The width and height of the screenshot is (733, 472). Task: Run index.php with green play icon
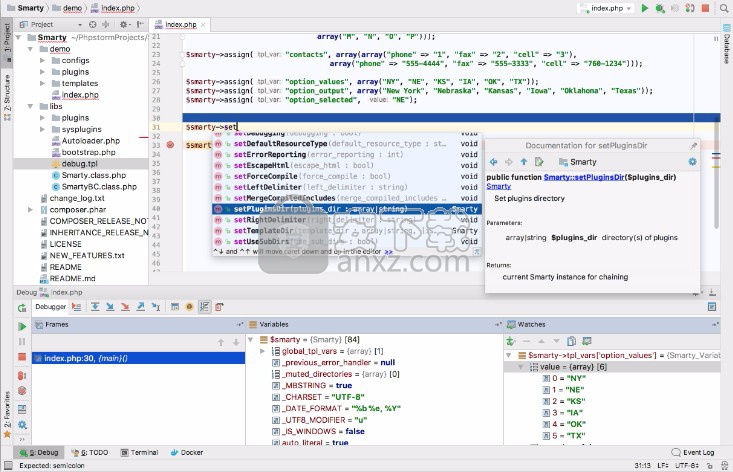coord(645,8)
